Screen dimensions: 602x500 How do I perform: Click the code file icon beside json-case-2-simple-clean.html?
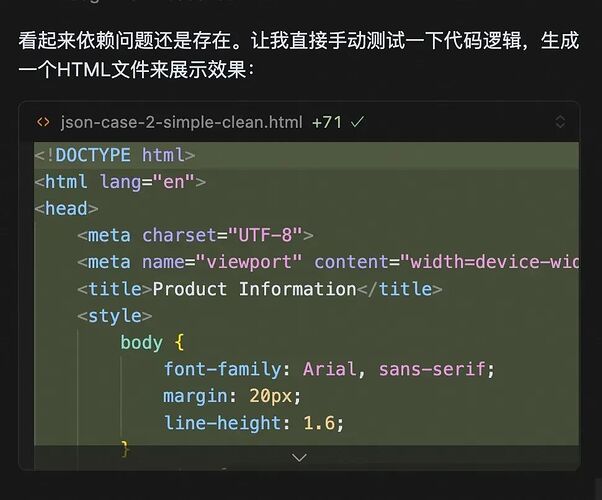pos(43,123)
